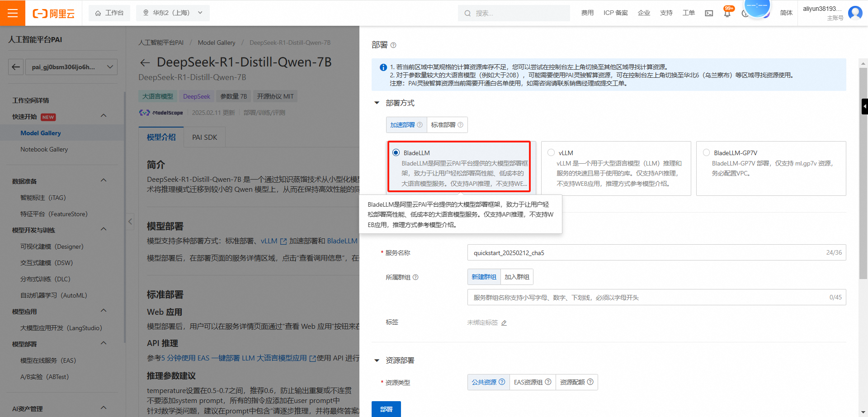Collapse the 资源部署 section triangle
The height and width of the screenshot is (417, 868).
tap(377, 360)
